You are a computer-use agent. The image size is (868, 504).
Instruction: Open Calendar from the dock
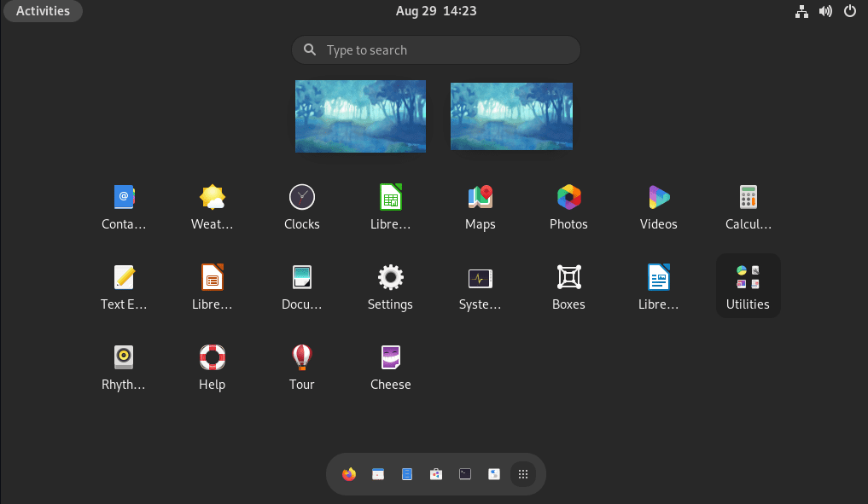click(378, 474)
